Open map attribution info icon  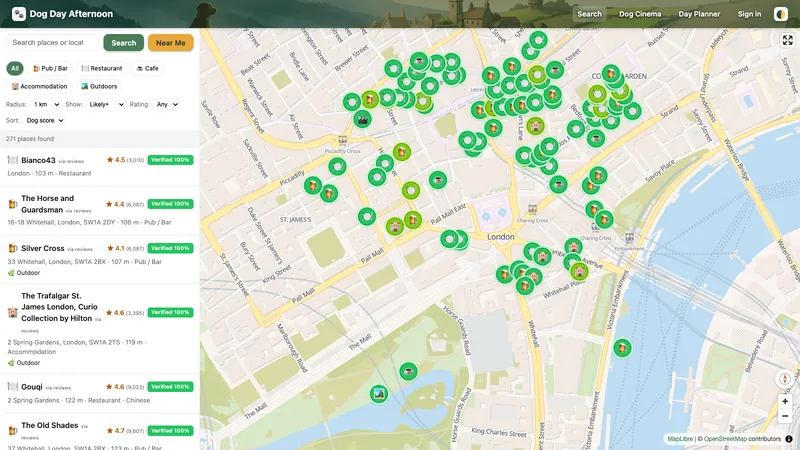(x=789, y=439)
